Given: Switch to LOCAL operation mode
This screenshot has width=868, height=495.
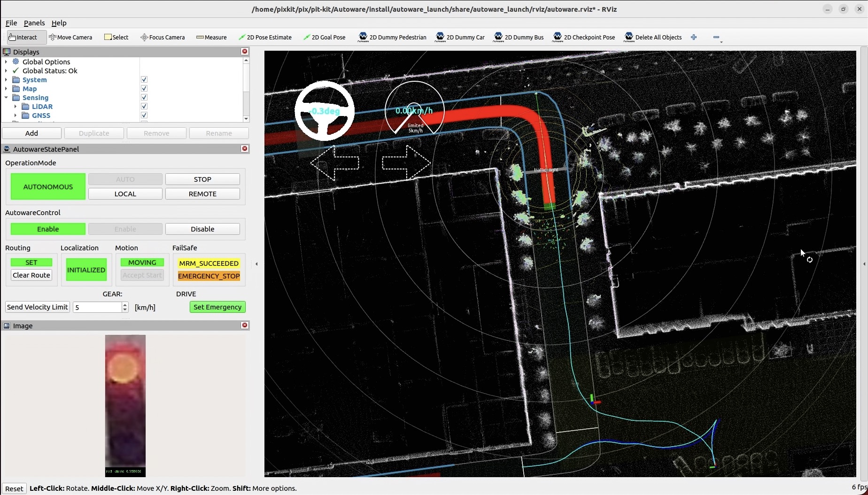Looking at the screenshot, I should [x=125, y=194].
